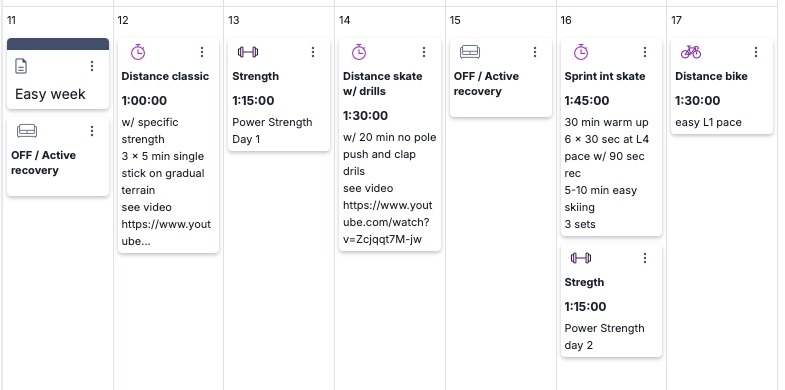Click the dumbbell icon on Stregth card

[x=581, y=258]
